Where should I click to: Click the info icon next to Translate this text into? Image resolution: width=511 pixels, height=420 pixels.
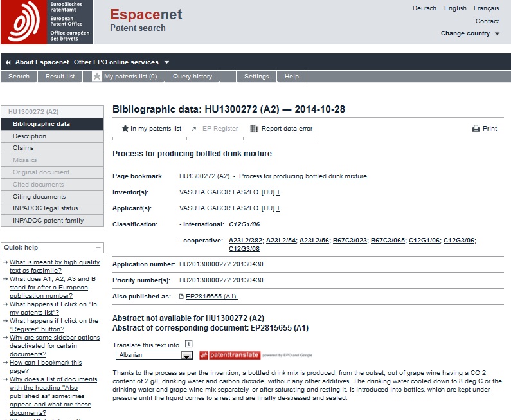pos(189,343)
